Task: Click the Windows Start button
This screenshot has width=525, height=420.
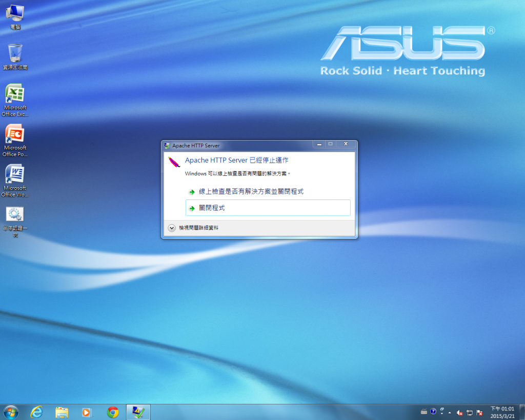Action: tap(11, 412)
